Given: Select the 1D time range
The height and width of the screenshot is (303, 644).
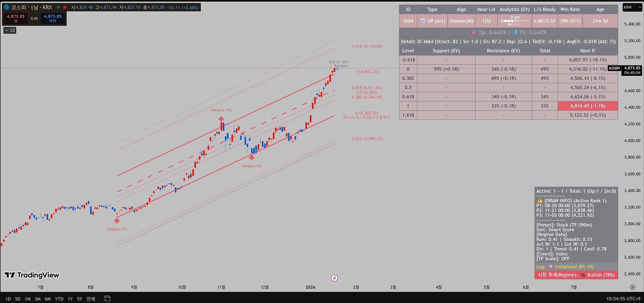Looking at the screenshot, I should tap(8, 299).
